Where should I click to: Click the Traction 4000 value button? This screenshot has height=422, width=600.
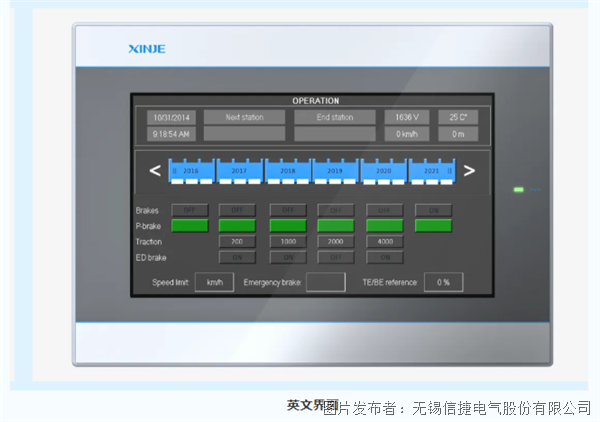pos(385,242)
